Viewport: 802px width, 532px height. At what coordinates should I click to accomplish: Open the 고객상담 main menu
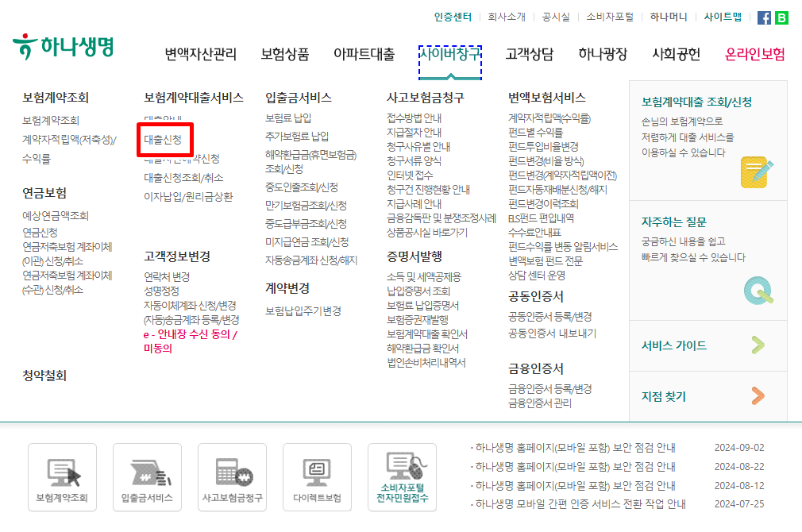pos(530,54)
